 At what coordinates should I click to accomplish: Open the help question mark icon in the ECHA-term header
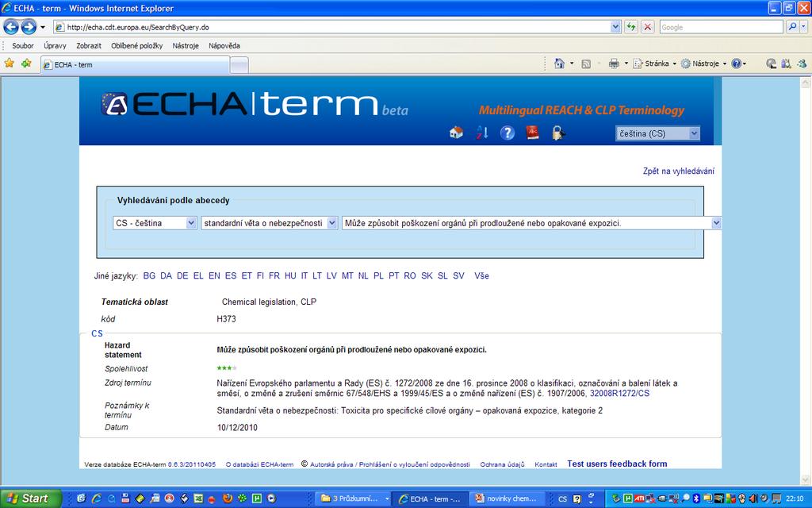pos(507,133)
